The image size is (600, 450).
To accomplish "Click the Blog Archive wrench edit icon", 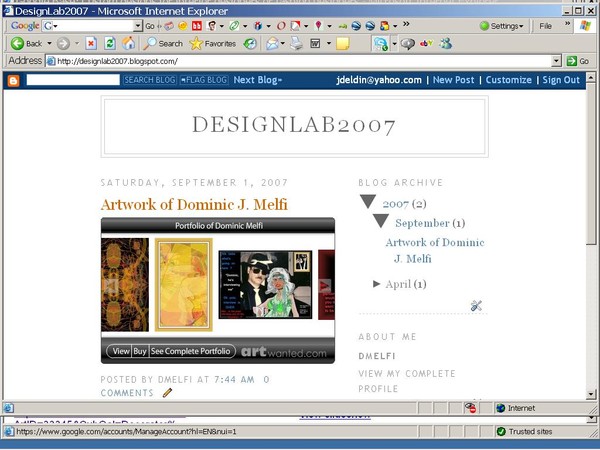I will [476, 306].
